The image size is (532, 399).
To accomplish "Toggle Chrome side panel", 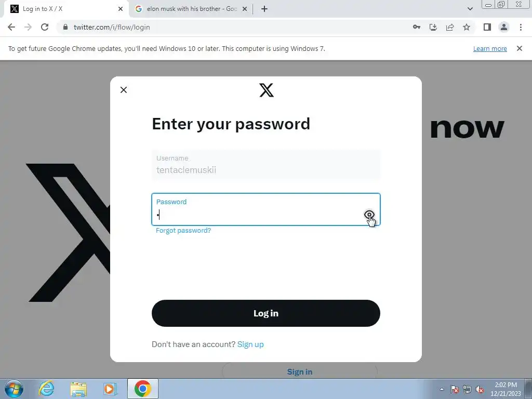I will 487,27.
